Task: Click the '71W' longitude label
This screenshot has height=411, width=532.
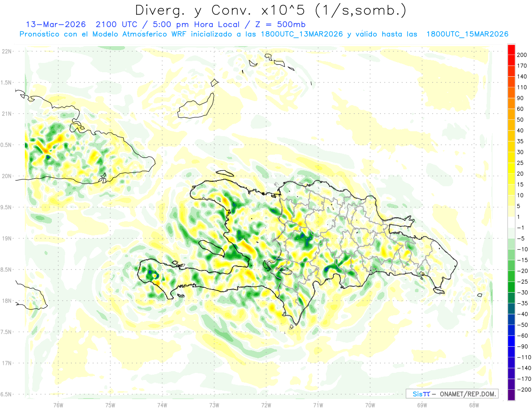Action: tap(318, 405)
